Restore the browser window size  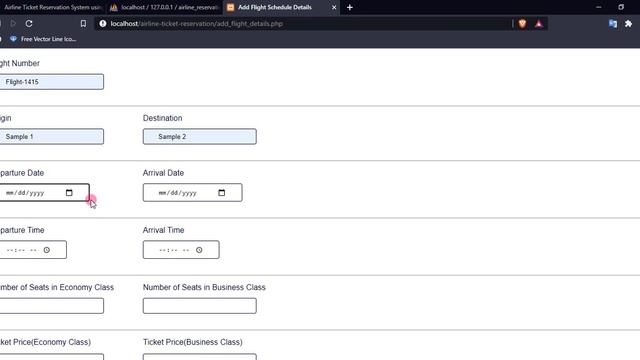pyautogui.click(x=621, y=7)
